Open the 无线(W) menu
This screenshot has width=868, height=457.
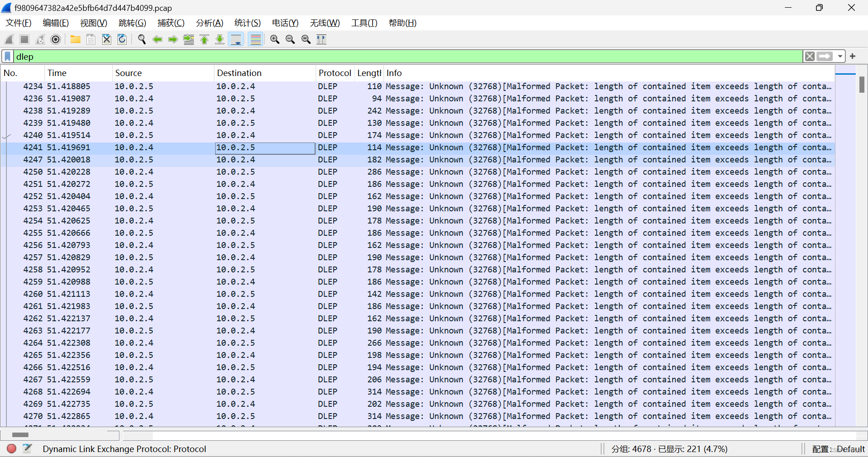point(325,23)
